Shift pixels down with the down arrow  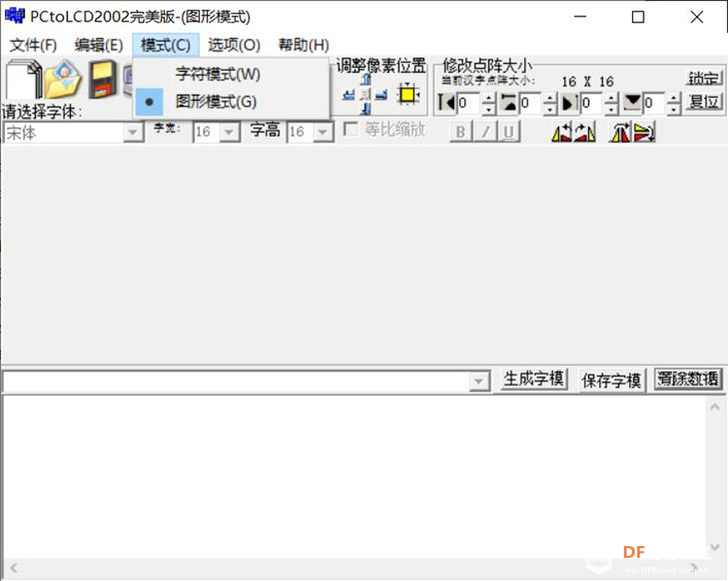tap(366, 109)
